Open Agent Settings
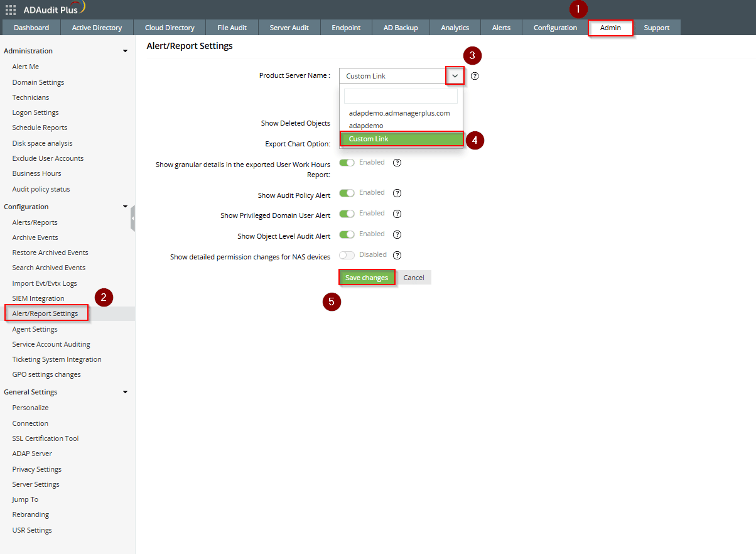This screenshot has width=756, height=554. click(35, 329)
